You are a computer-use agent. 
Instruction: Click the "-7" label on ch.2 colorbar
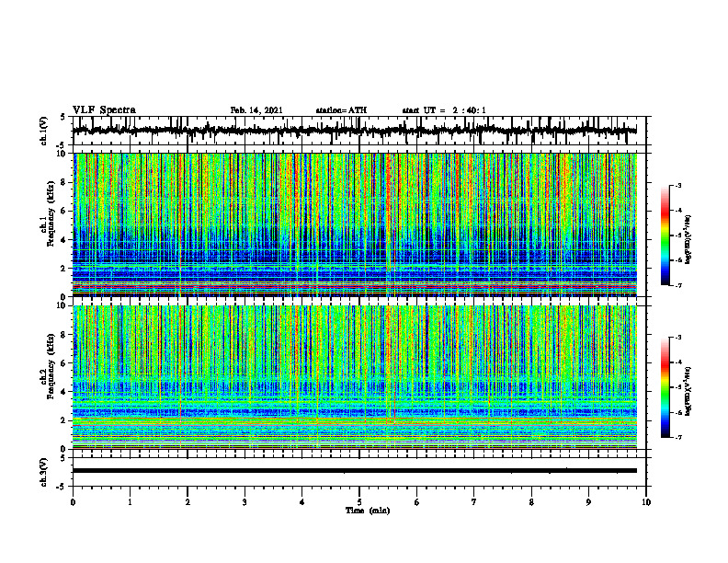(678, 438)
